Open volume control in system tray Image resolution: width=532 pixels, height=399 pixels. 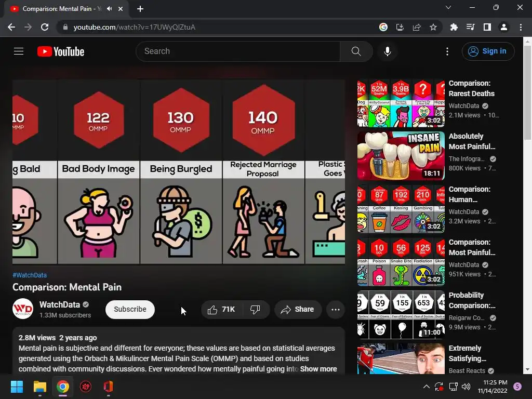466,387
